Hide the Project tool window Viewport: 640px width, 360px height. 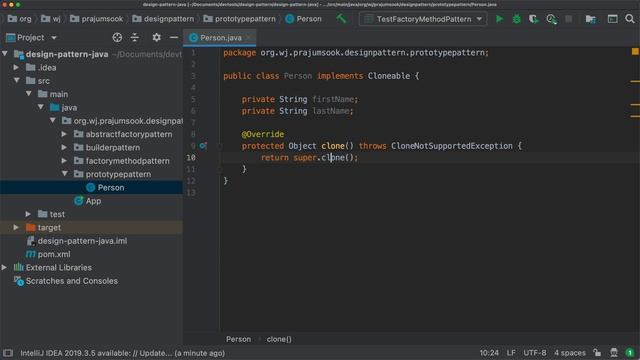[174, 38]
